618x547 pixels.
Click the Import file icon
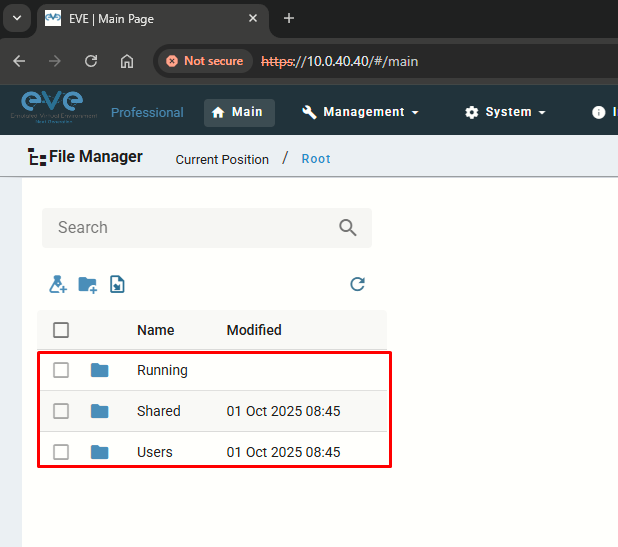pos(117,285)
